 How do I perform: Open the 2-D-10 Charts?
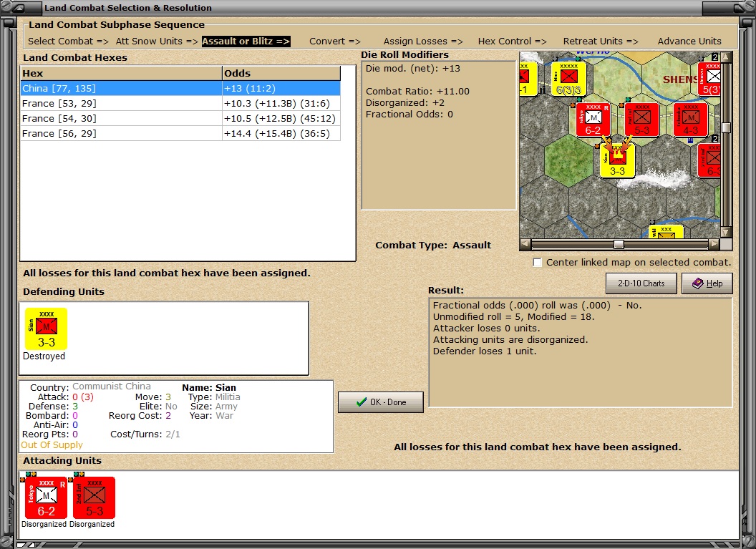(x=641, y=283)
